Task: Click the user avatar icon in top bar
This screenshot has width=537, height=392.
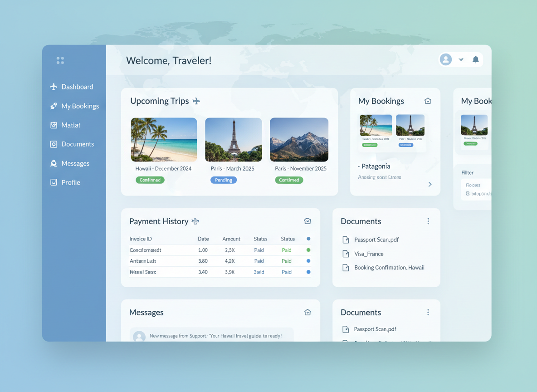Action: coord(445,59)
